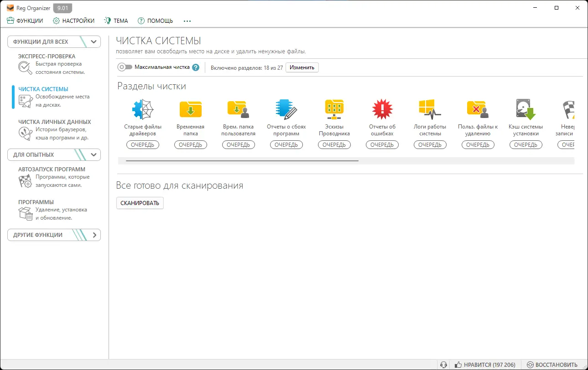Click the Временная папка folder icon
588x370 pixels.
[x=191, y=109]
